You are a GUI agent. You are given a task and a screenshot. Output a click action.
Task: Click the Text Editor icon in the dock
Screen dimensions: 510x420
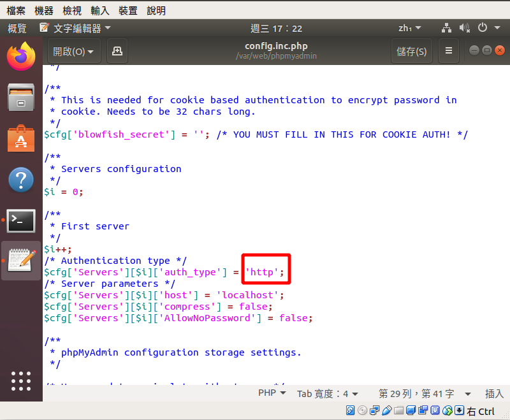click(x=21, y=261)
